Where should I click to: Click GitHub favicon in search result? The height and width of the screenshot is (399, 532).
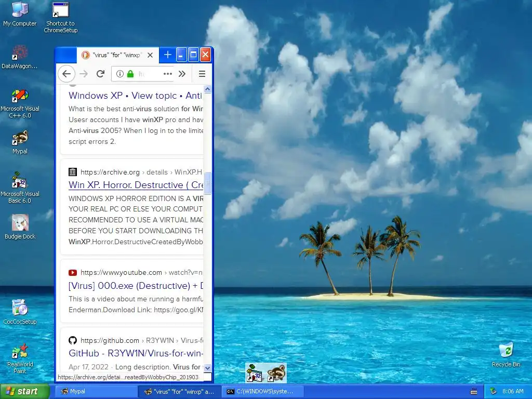coord(73,340)
